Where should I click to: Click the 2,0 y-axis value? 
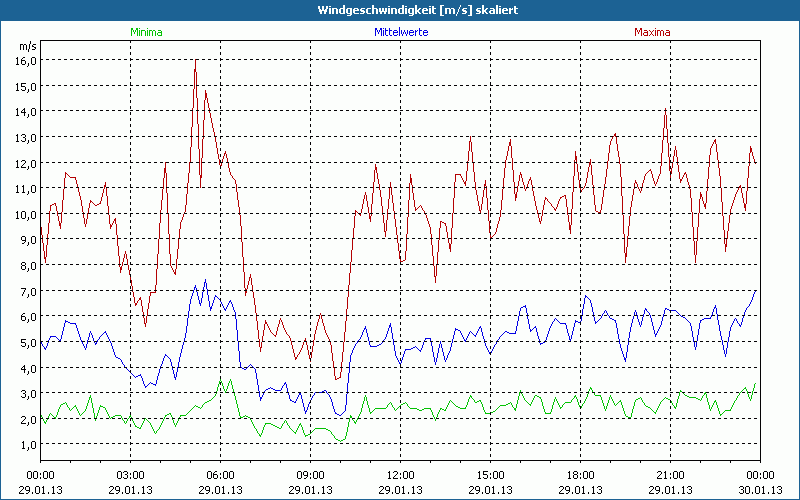[29, 419]
